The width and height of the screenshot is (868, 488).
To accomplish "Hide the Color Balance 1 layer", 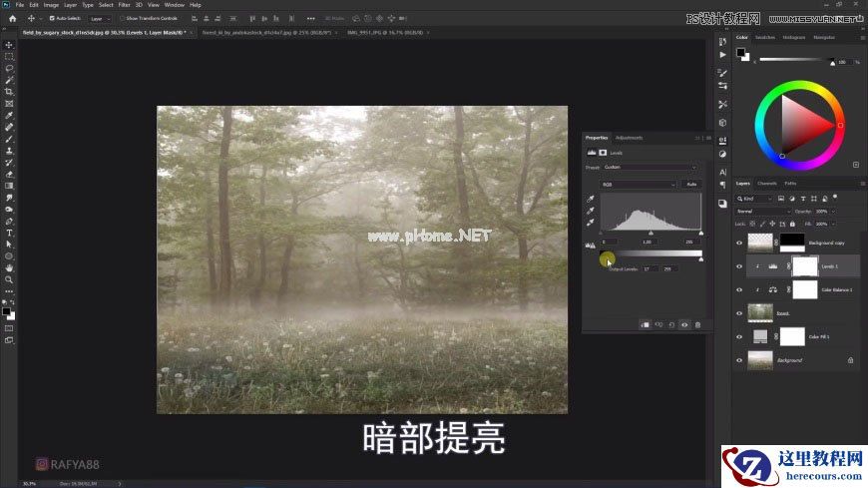I will pos(739,289).
